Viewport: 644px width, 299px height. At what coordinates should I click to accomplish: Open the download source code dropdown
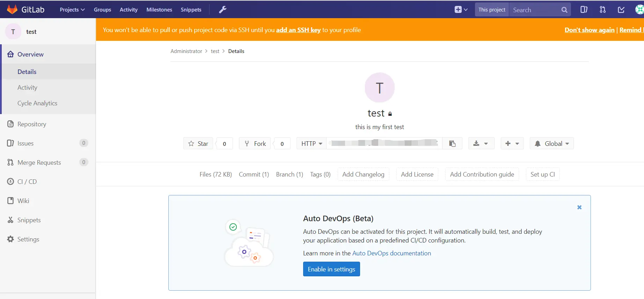(x=481, y=143)
